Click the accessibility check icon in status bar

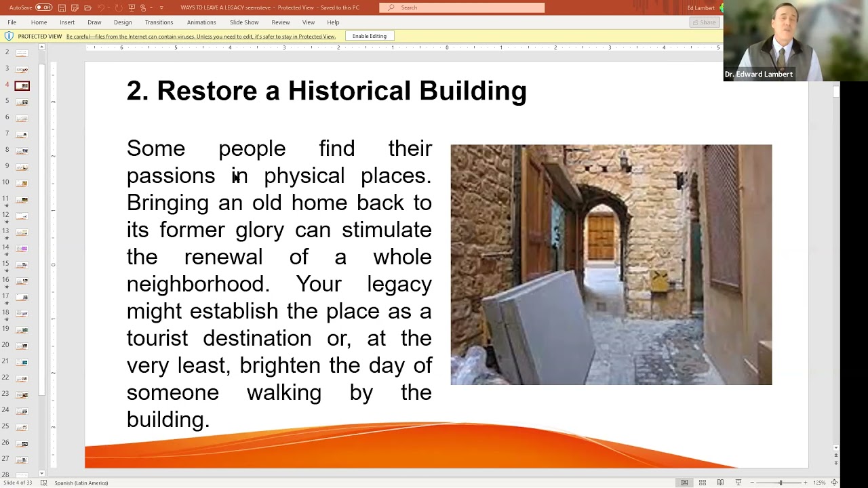click(x=44, y=483)
